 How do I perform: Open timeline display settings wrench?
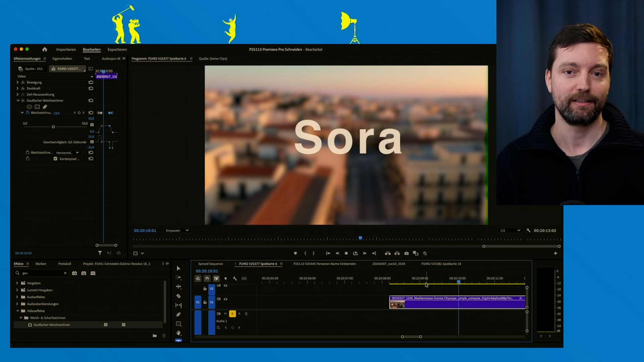[x=235, y=279]
